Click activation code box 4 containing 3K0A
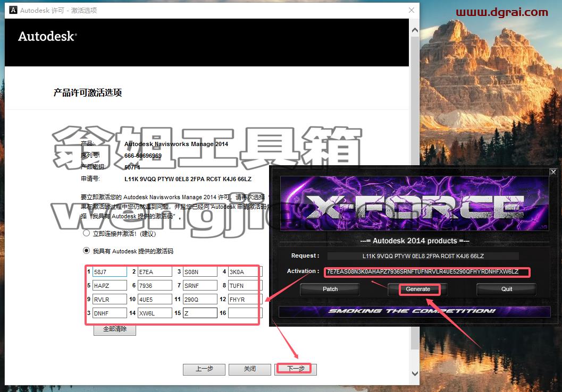562x392 pixels. 245,272
